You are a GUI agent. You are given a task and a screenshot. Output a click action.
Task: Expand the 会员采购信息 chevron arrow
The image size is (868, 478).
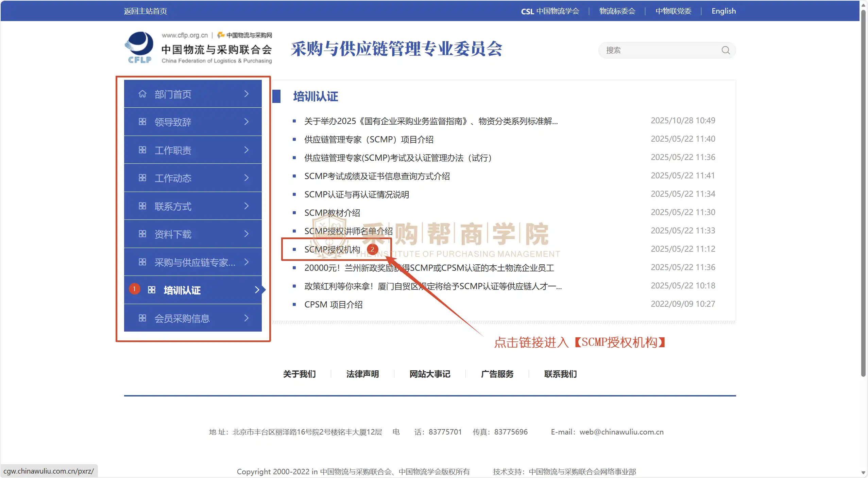tap(246, 318)
